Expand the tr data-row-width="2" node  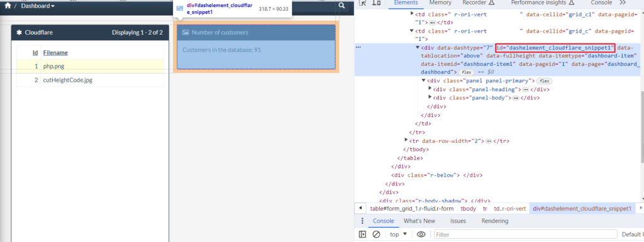pyautogui.click(x=407, y=141)
